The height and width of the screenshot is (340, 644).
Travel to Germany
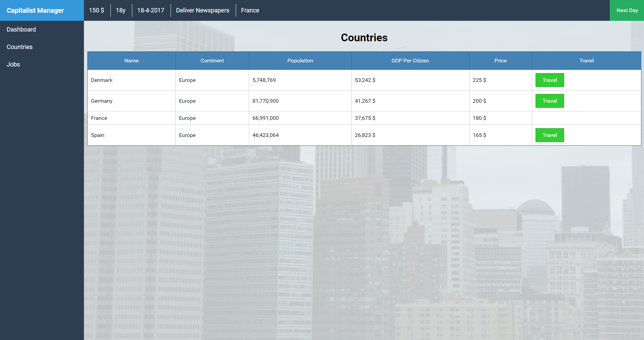(550, 101)
